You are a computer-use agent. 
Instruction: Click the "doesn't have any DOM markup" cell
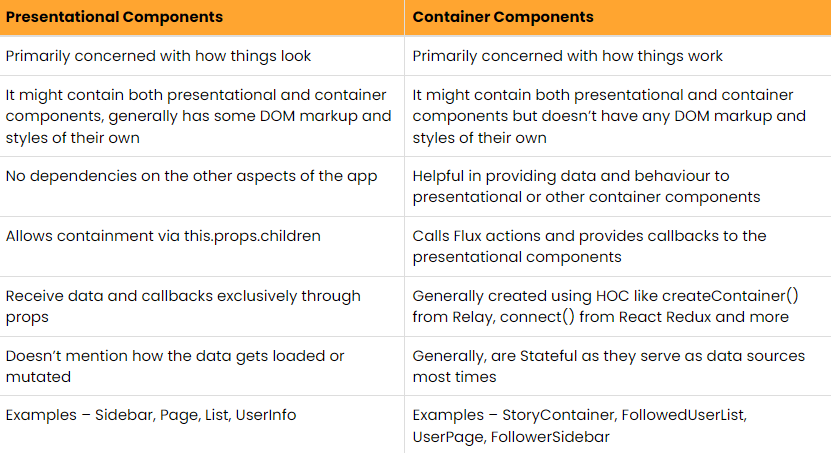point(609,116)
